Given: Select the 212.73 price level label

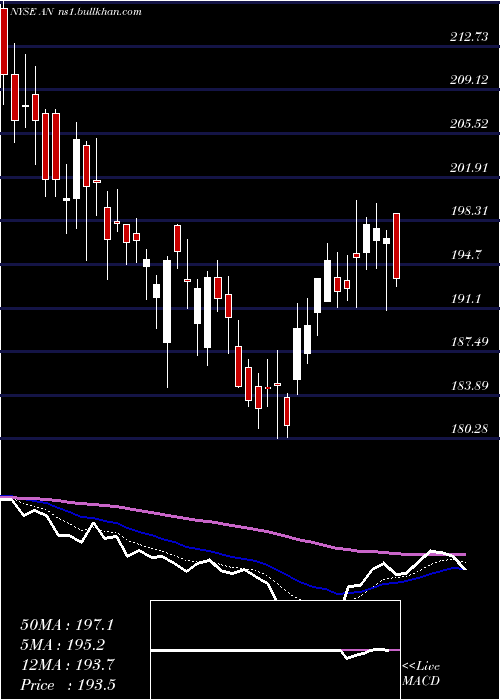Looking at the screenshot, I should click(469, 38).
